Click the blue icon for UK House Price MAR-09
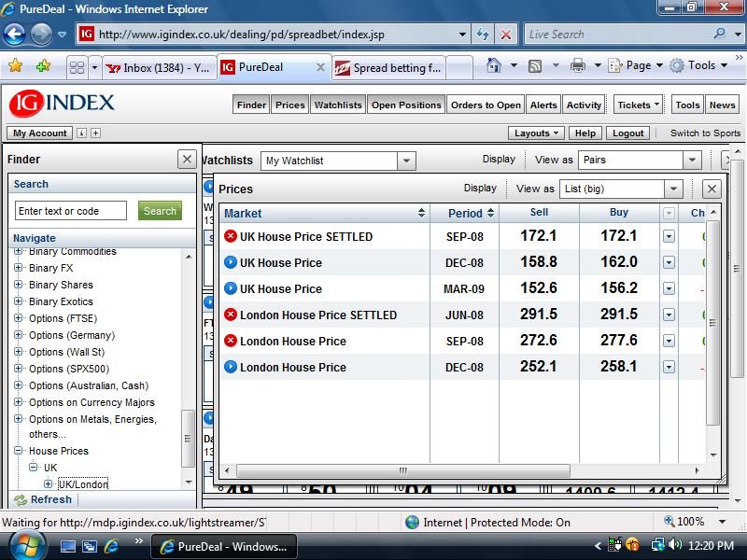The image size is (747, 560). point(231,288)
